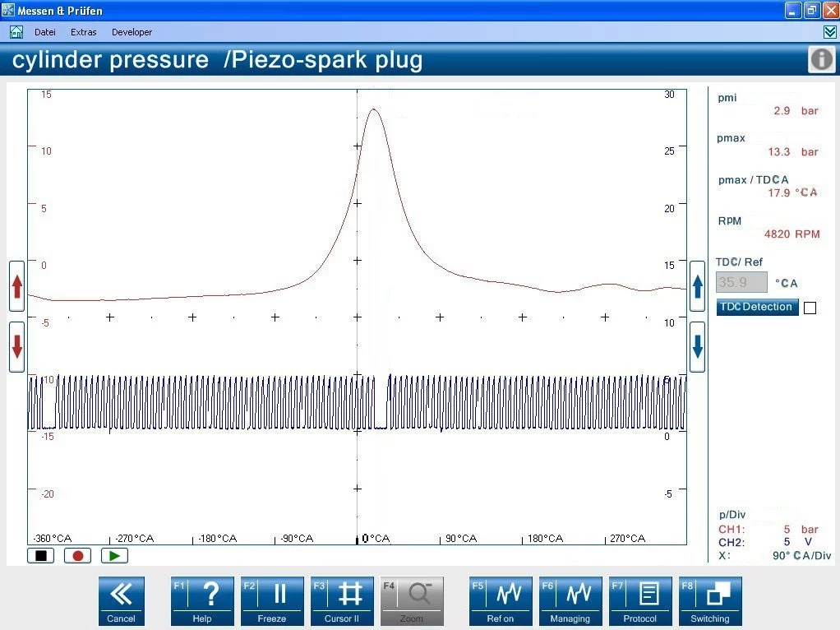
Task: Toggle the checkbox beside TDC Detection
Action: coord(810,308)
